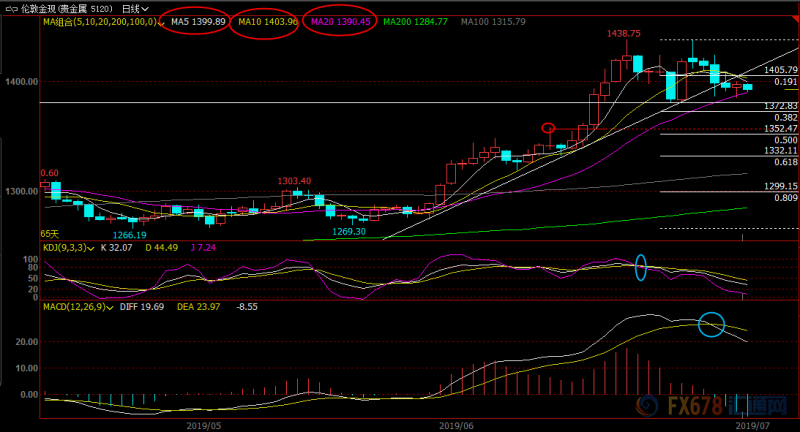Expand the MA组合 indicator settings dropdown
Screen dimensions: 800x432
tap(161, 22)
